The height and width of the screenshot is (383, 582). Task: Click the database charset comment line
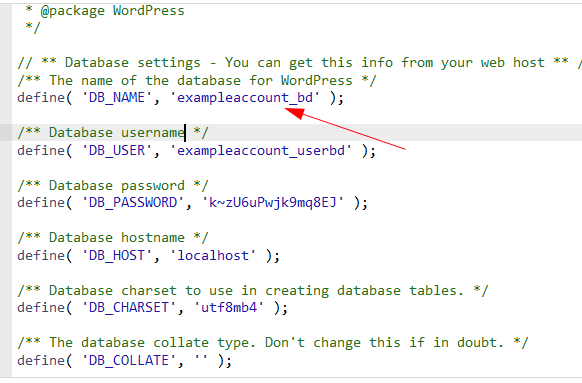pos(253,291)
